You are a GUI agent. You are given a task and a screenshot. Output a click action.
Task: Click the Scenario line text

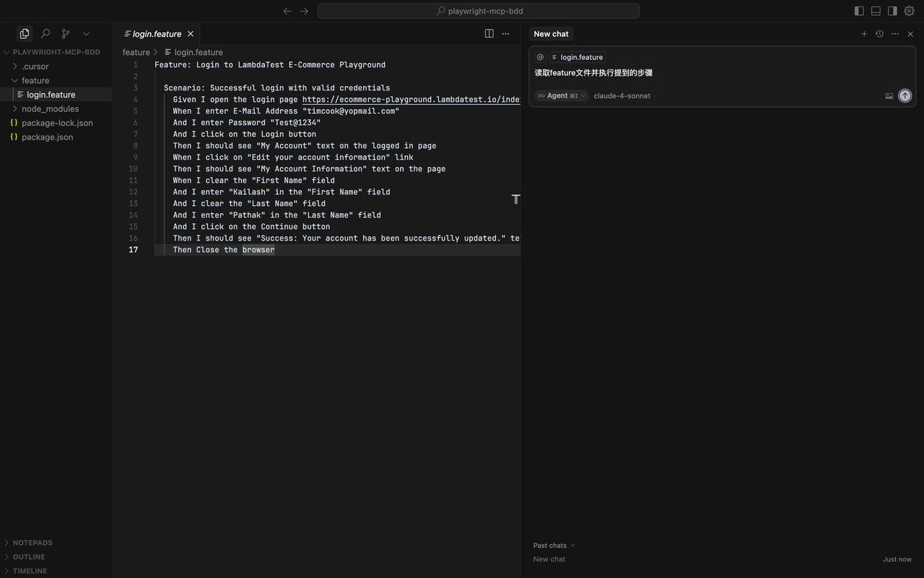[276, 88]
